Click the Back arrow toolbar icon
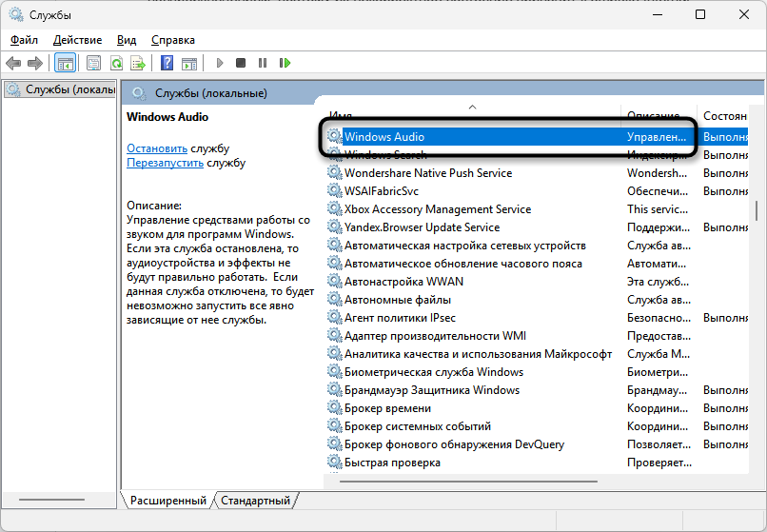The width and height of the screenshot is (767, 532). [13, 63]
